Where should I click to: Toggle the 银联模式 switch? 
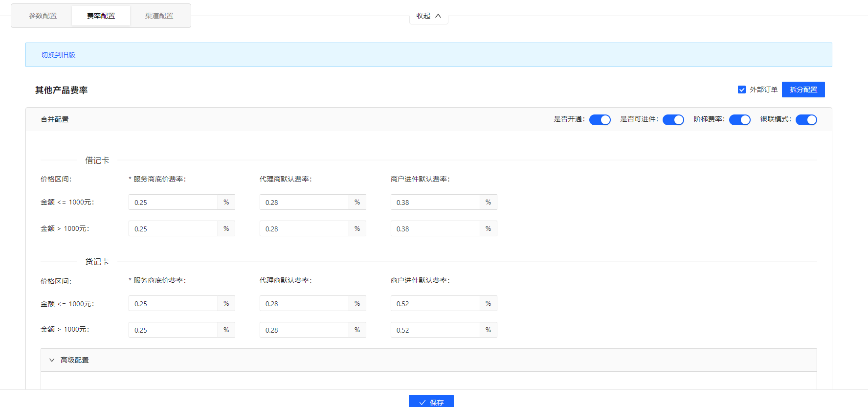806,120
